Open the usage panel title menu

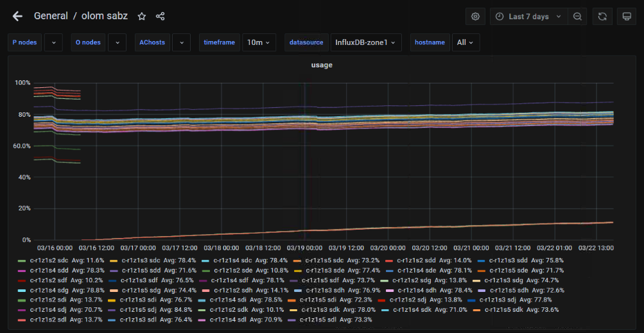322,65
